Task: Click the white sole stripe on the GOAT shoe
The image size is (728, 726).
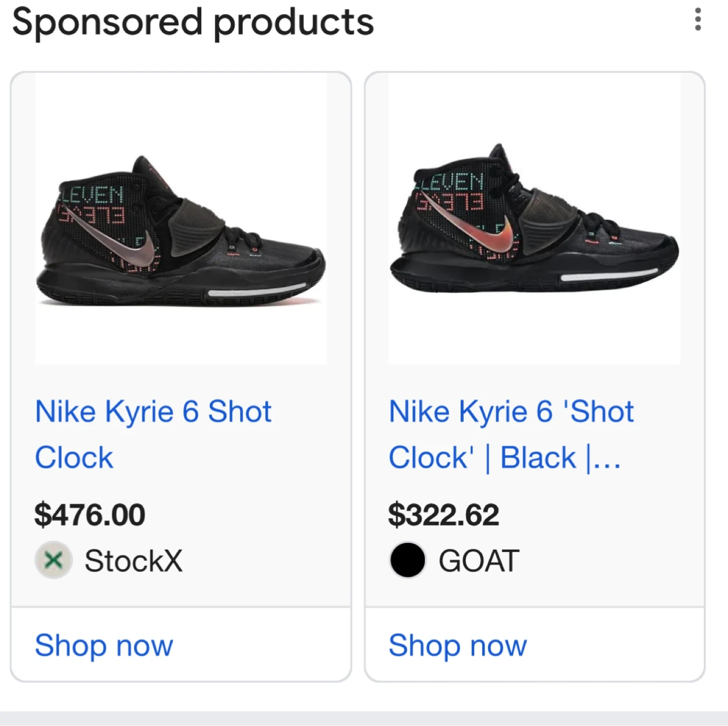Action: 609,275
